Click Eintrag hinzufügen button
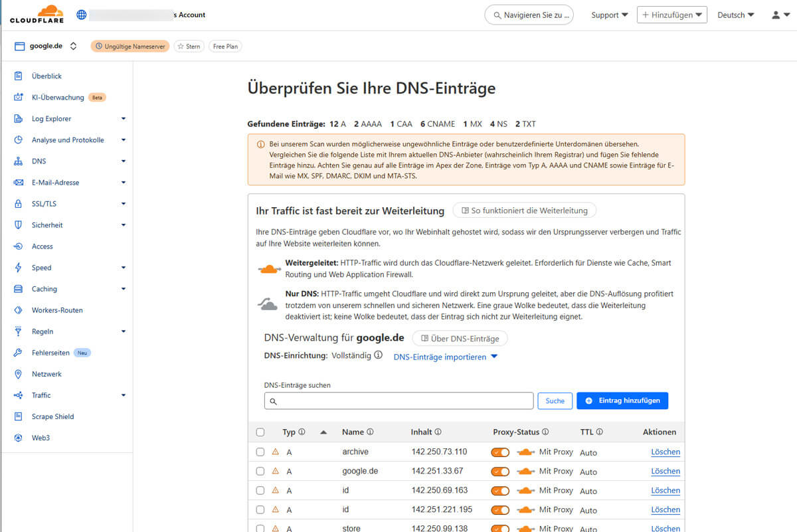Image resolution: width=797 pixels, height=532 pixels. tap(622, 400)
